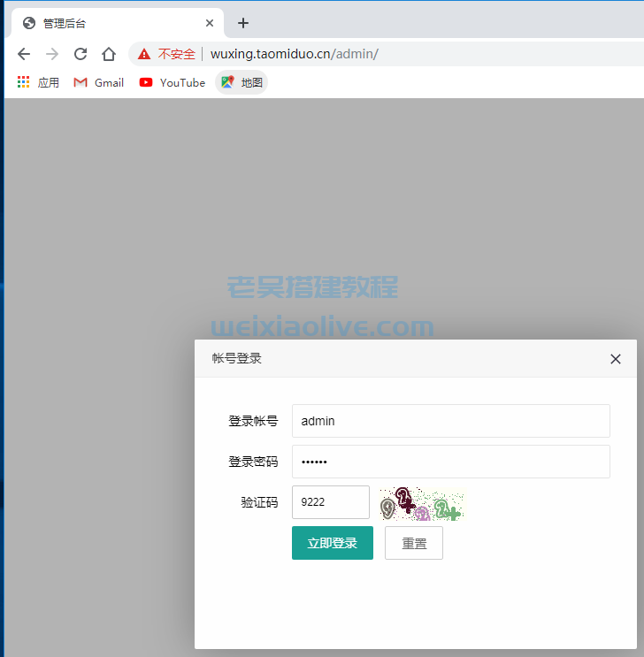This screenshot has height=657, width=644.
Task: Click the globe favicon on the tab
Action: tap(29, 23)
